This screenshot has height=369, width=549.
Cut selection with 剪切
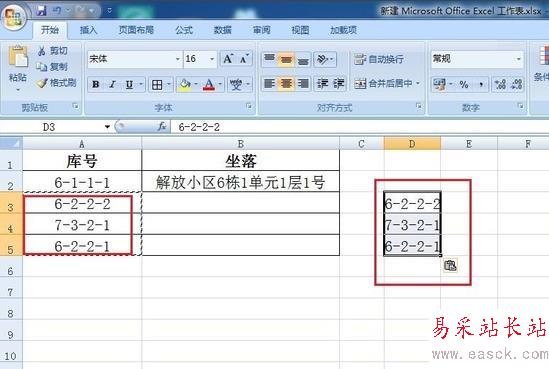click(53, 51)
